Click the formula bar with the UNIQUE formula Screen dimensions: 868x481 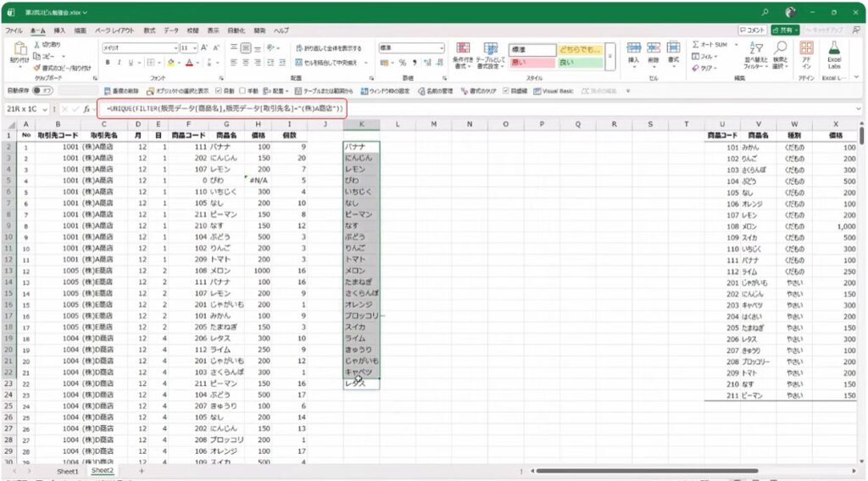click(222, 109)
